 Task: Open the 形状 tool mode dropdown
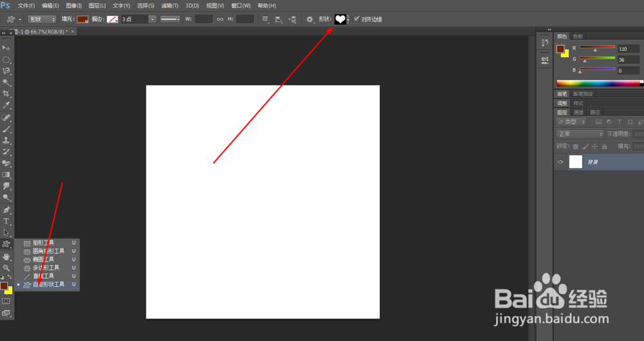click(42, 19)
